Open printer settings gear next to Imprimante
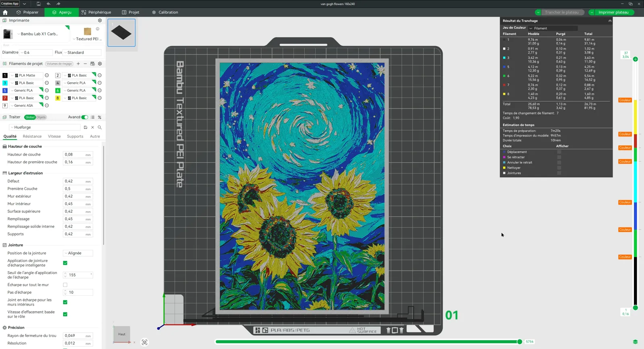This screenshot has height=349, width=644. (x=100, y=21)
